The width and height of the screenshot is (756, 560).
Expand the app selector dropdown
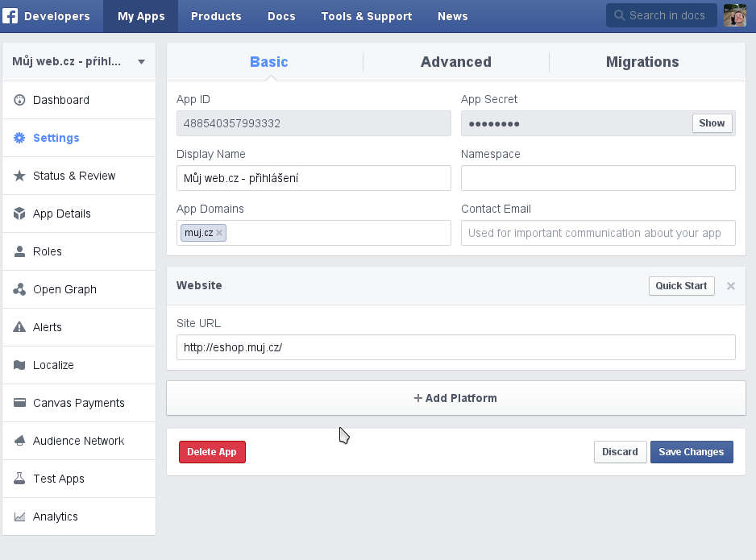pyautogui.click(x=141, y=62)
